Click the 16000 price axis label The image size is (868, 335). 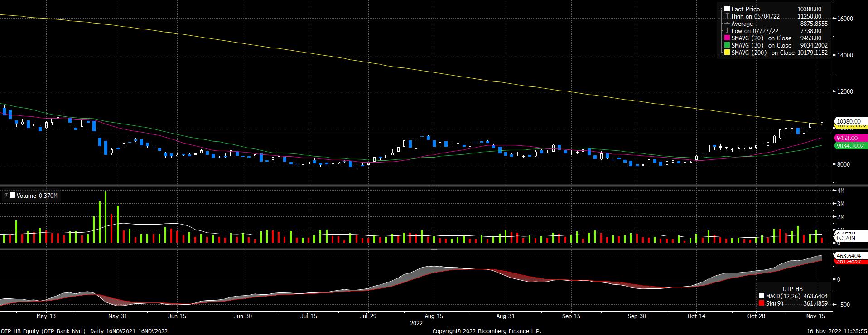(x=845, y=19)
